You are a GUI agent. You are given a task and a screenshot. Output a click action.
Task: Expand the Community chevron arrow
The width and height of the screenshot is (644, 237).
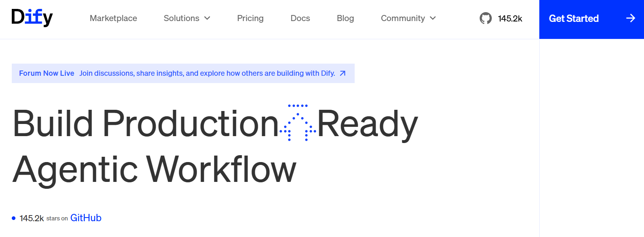433,18
